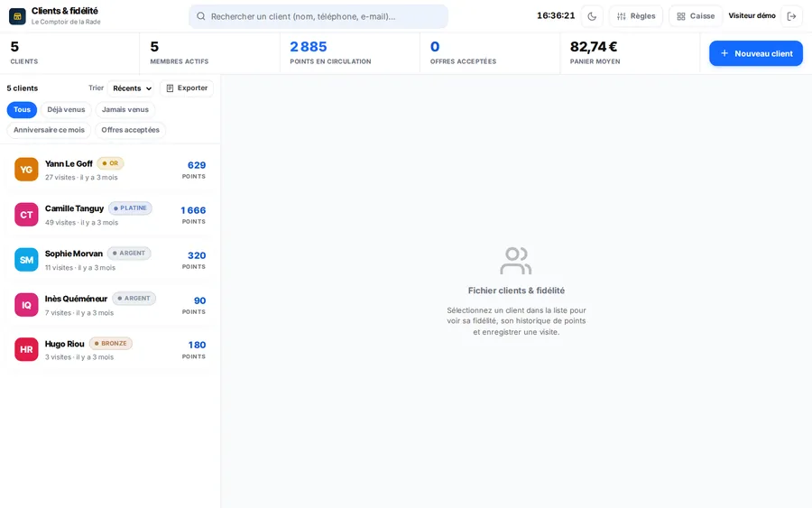The width and height of the screenshot is (812, 508).
Task: Click the 320 points value
Action: click(x=197, y=255)
